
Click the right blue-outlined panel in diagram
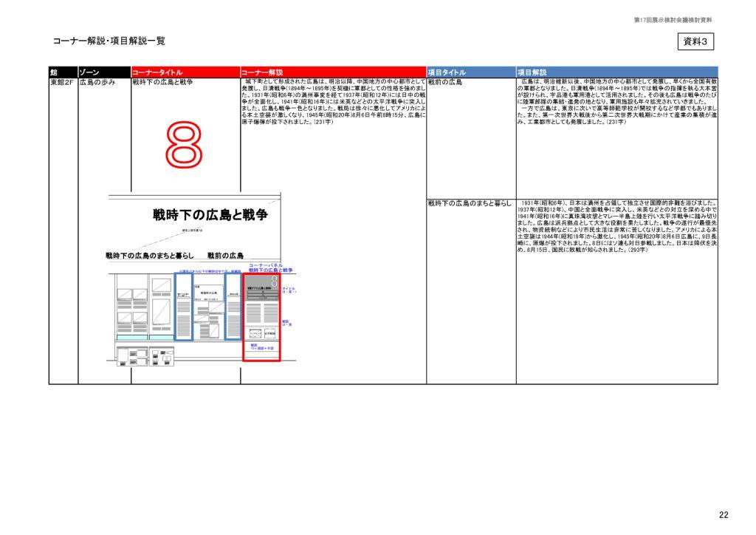point(233,309)
